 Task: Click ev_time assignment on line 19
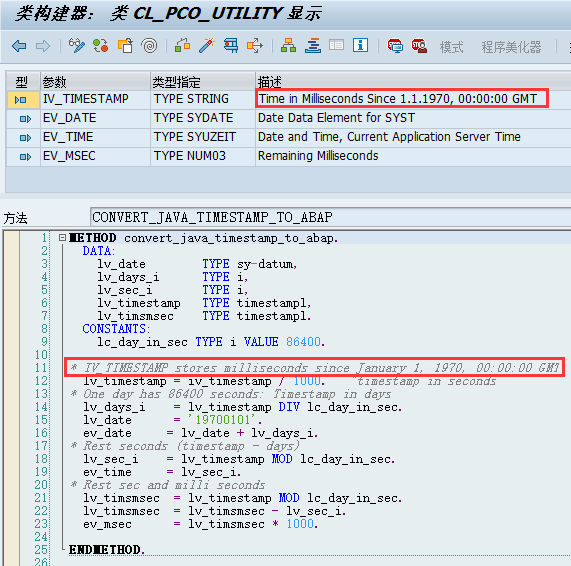coord(162,472)
